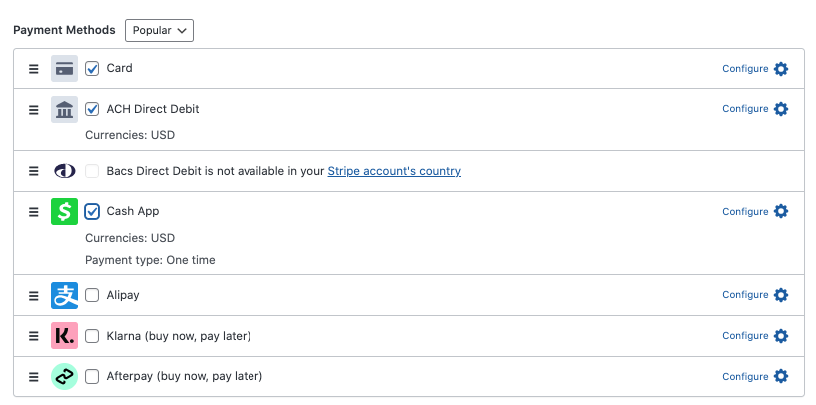Click drag handle for Bacs Direct Debit row
The image size is (816, 405).
(33, 171)
